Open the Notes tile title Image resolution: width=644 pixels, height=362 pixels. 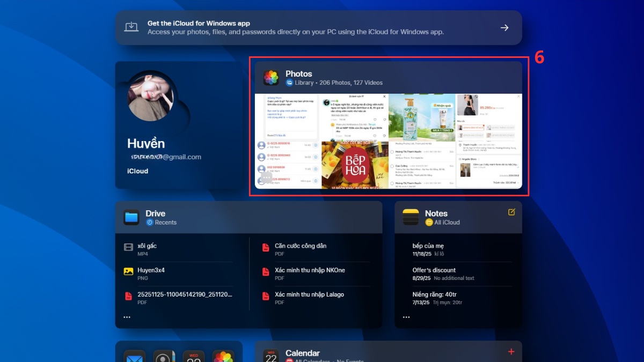[436, 213]
